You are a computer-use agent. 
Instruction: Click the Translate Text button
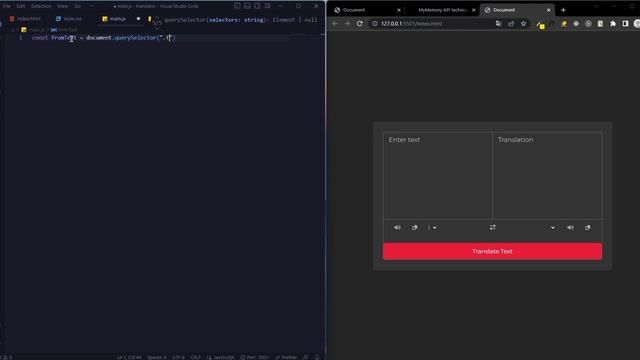pos(492,251)
